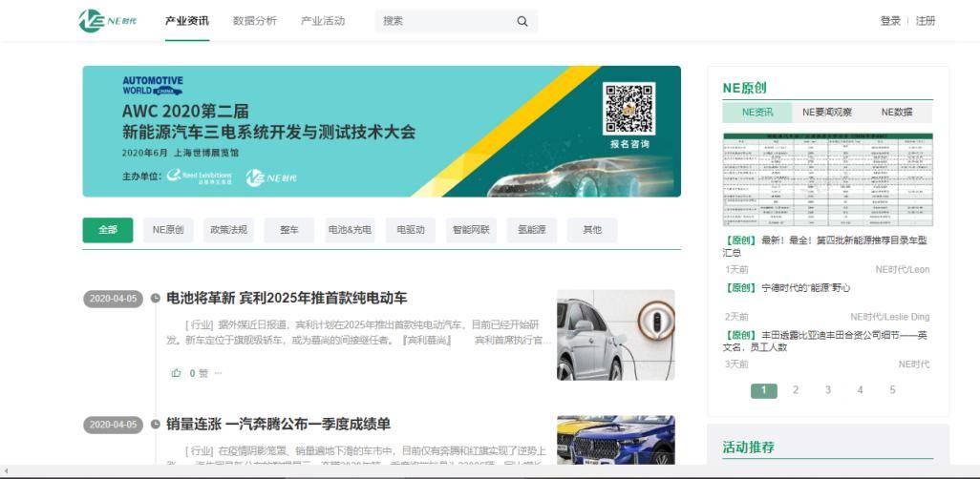This screenshot has width=980, height=479.
Task: Select the 整车 category filter
Action: click(x=289, y=230)
